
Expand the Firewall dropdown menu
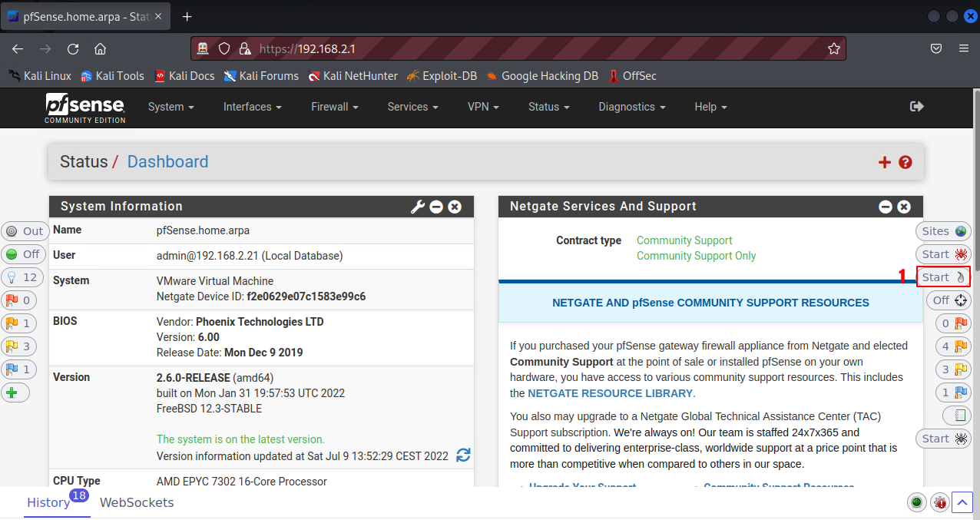(336, 107)
